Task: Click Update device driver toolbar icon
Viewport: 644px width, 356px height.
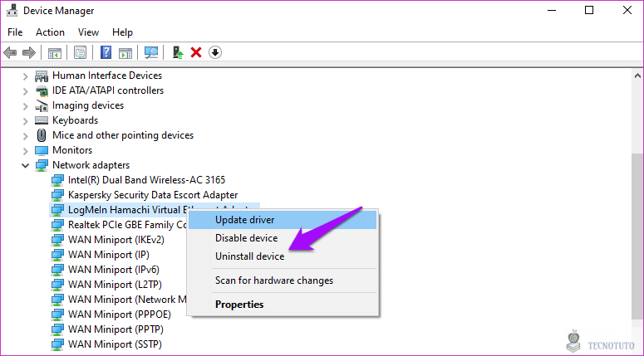Action: 178,52
